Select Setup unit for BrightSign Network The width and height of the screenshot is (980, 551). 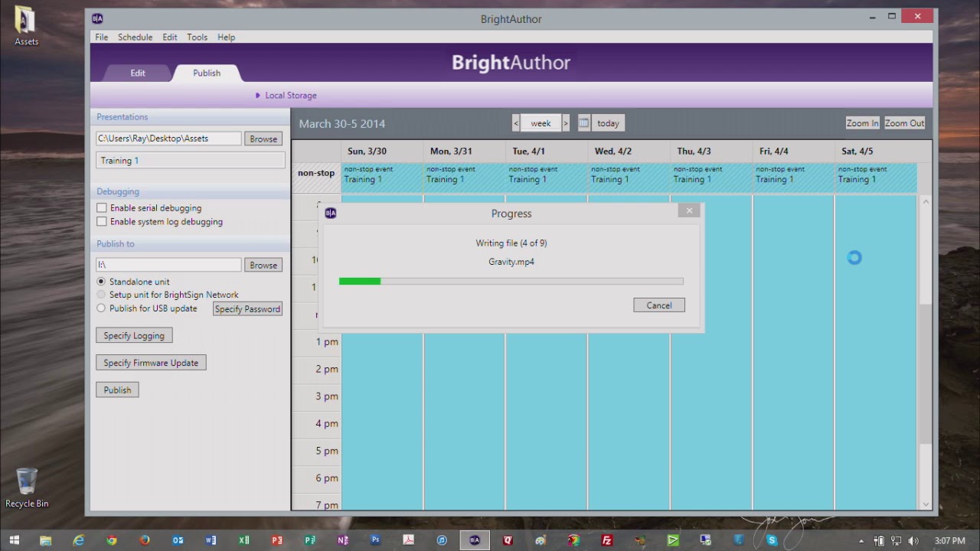[x=101, y=295]
